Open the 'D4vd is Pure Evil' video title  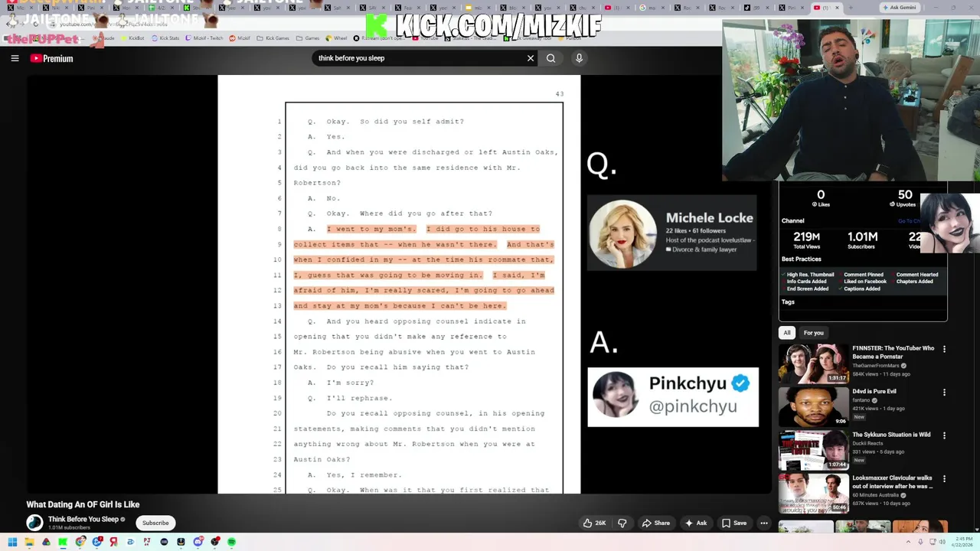point(874,392)
